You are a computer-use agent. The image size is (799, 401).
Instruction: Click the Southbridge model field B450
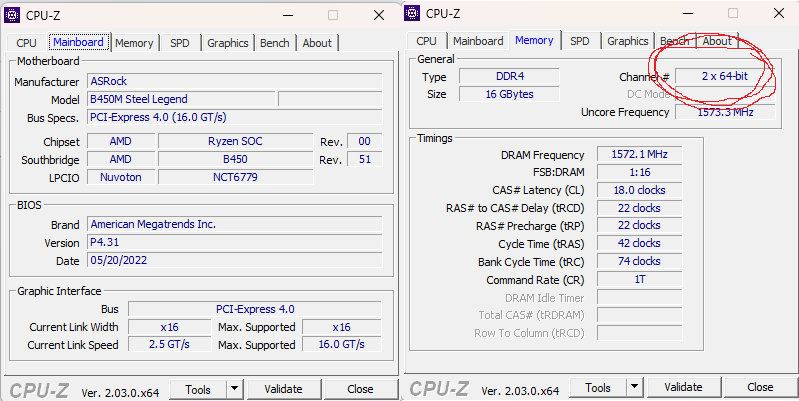tap(235, 159)
